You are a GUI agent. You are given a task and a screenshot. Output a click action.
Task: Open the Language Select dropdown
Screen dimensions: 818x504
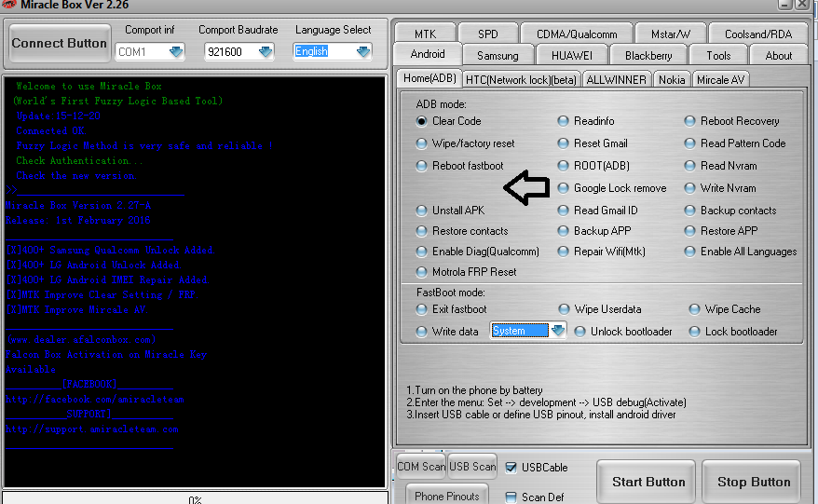click(x=362, y=52)
